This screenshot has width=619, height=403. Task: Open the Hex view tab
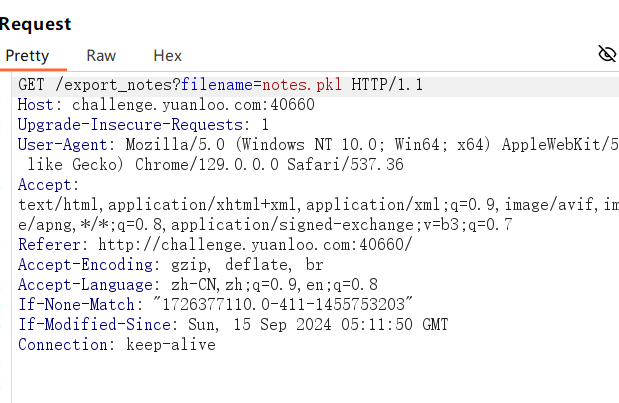(x=167, y=56)
